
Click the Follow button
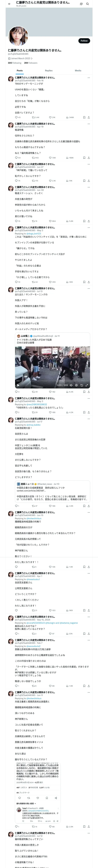click(84, 41)
